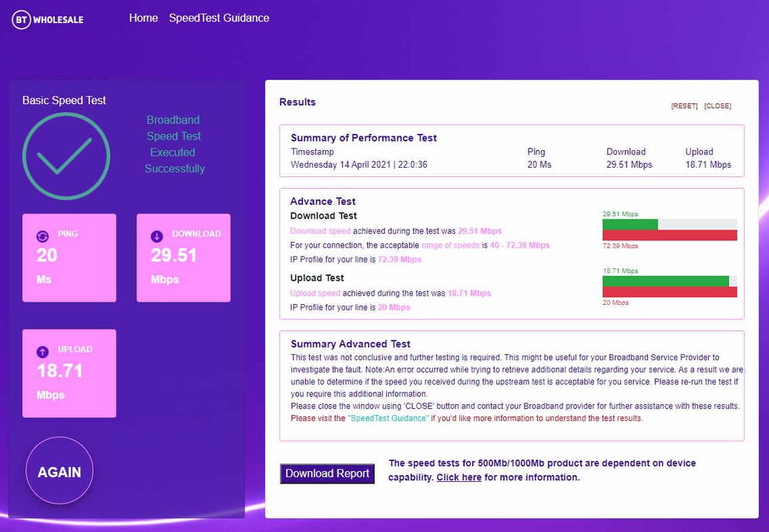The height and width of the screenshot is (532, 769).
Task: Click the red 20 Mbps upload profile bar
Action: 670,292
